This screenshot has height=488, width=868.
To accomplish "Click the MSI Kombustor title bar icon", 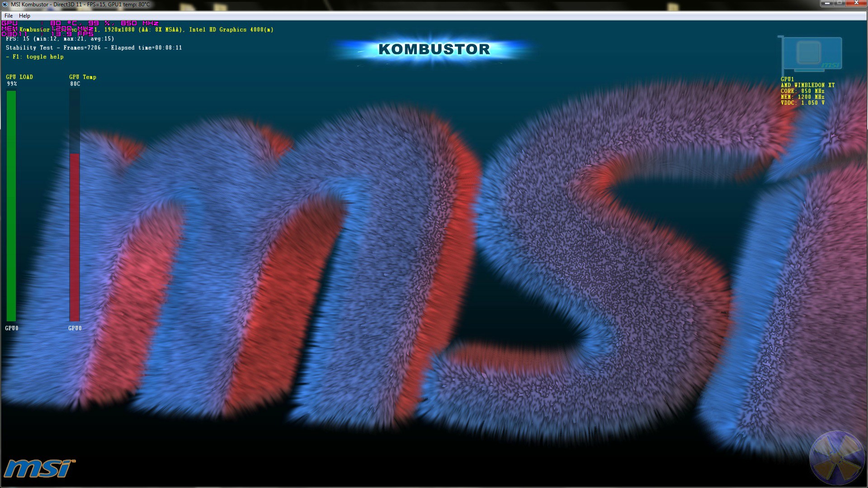I will click(5, 5).
